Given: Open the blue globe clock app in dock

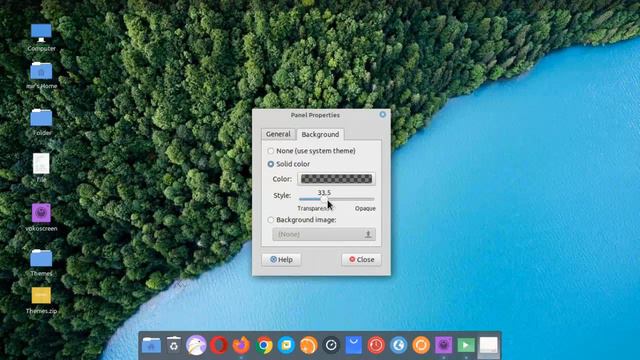Looking at the screenshot, I should click(x=398, y=345).
